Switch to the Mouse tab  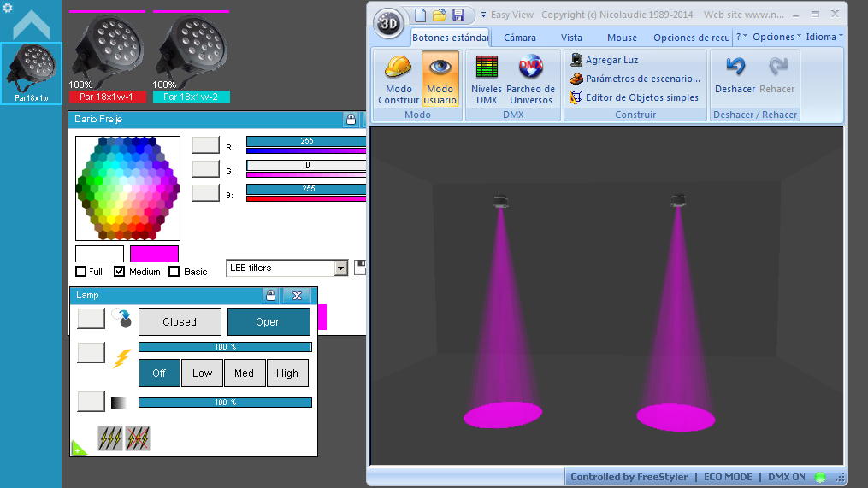[x=622, y=38]
